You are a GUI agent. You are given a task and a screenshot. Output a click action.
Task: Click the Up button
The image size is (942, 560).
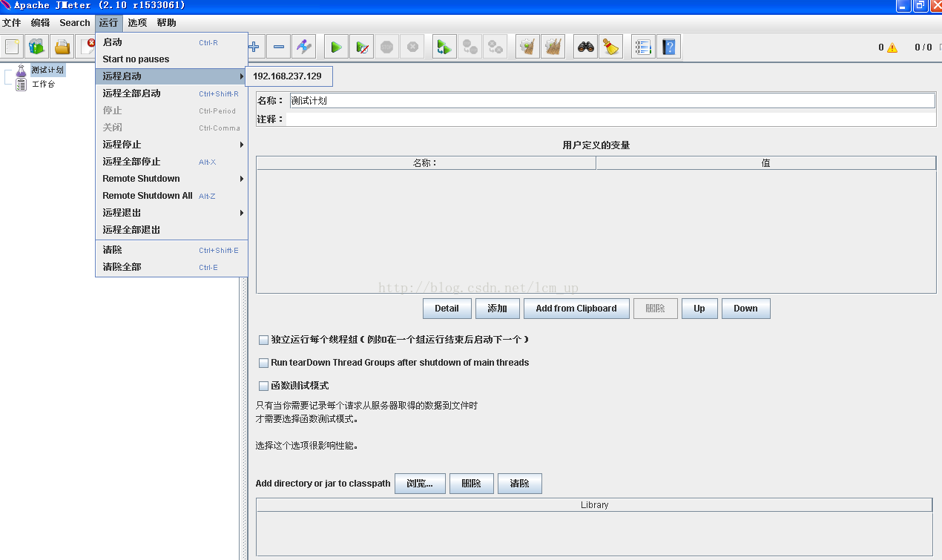699,309
